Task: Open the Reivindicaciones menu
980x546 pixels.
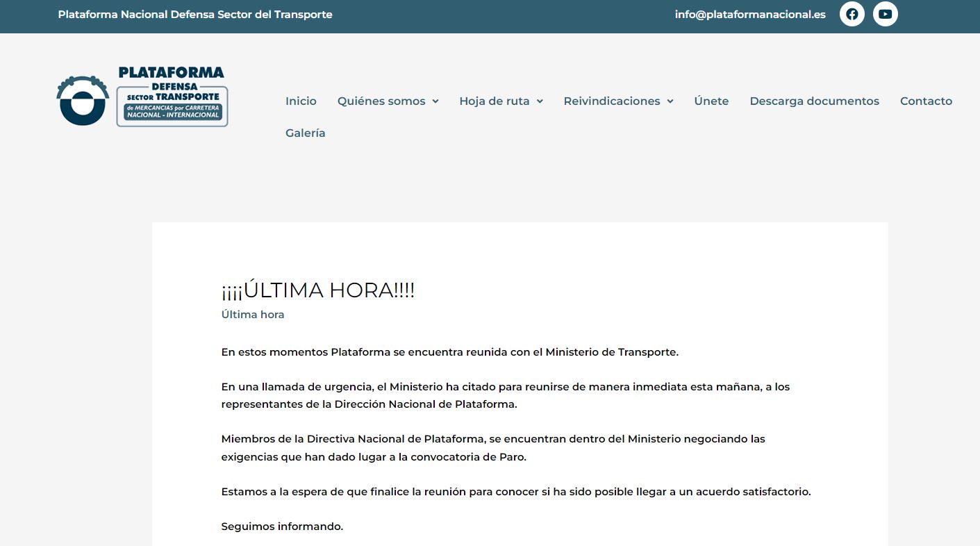Action: click(612, 101)
